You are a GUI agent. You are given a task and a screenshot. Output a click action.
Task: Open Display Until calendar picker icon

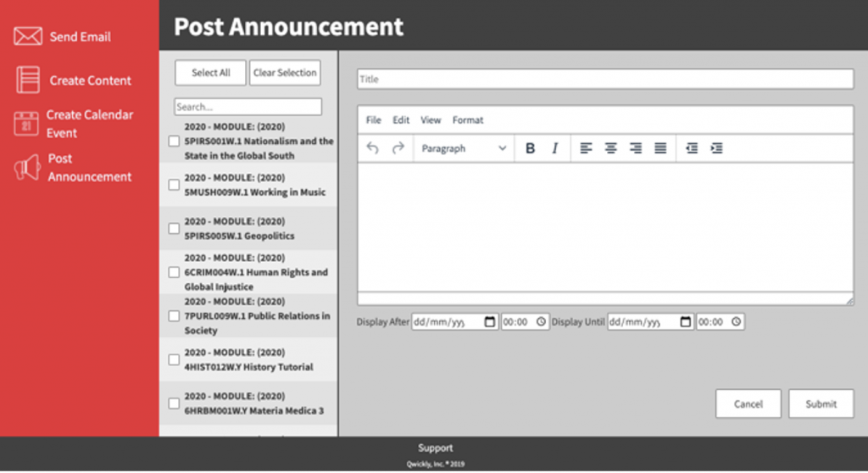click(x=685, y=321)
